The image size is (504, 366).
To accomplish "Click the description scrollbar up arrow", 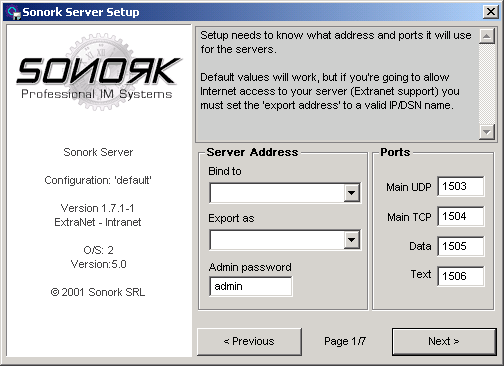I will click(x=487, y=36).
